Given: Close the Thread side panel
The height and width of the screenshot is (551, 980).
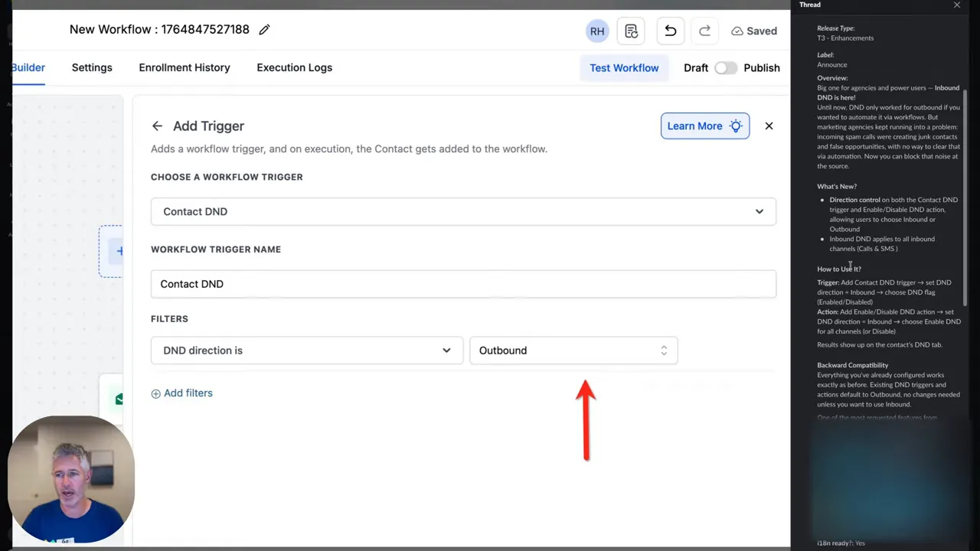Looking at the screenshot, I should tap(956, 5).
